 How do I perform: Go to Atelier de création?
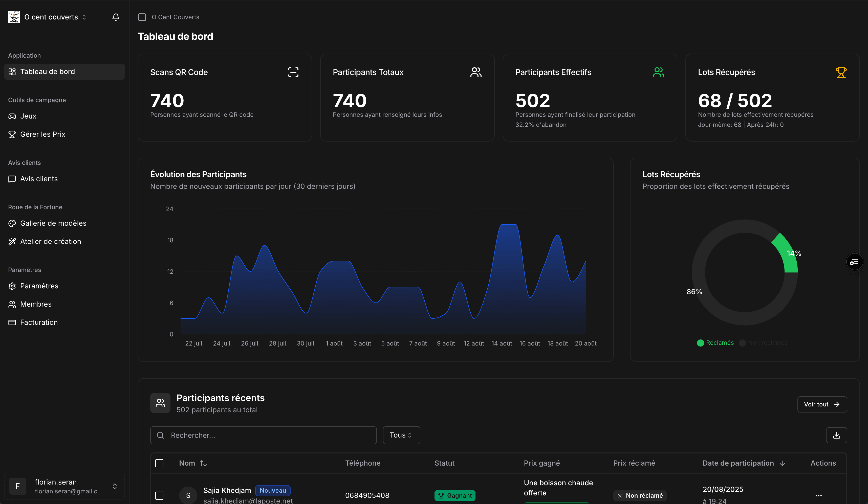pyautogui.click(x=50, y=241)
